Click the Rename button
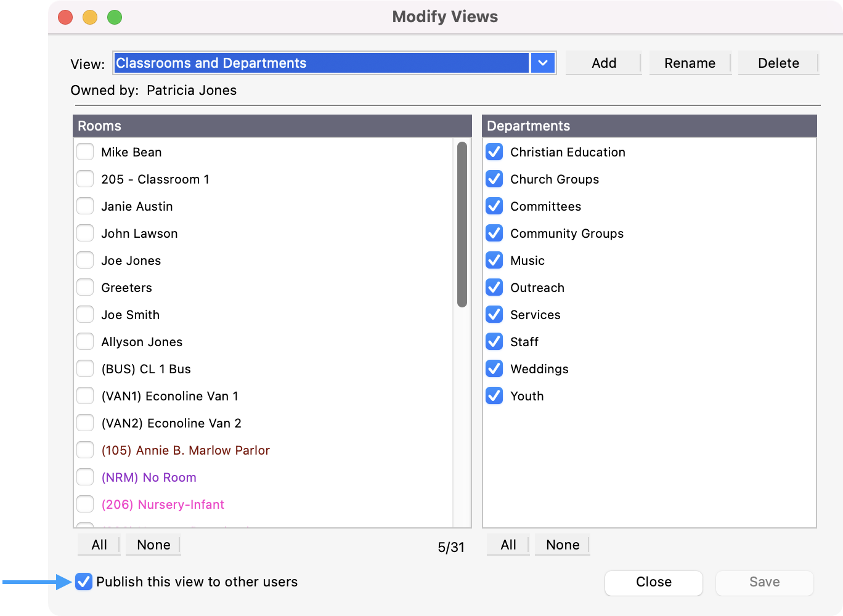Viewport: 843px width, 616px height. (x=690, y=63)
